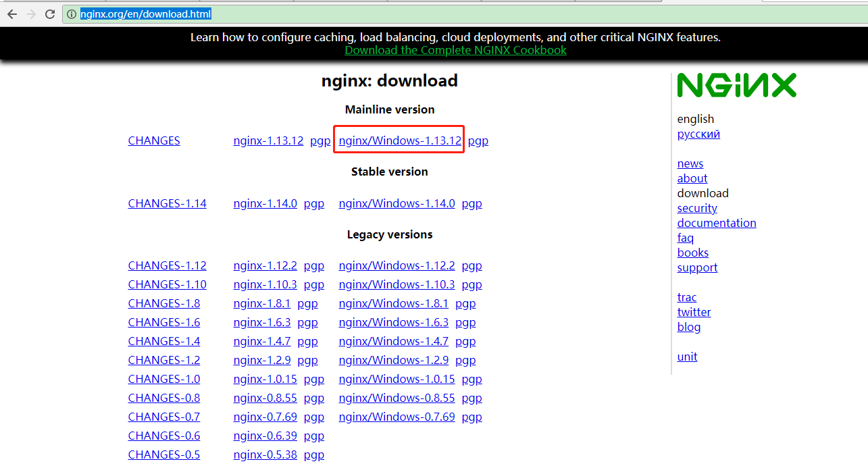Switch language to русский
The image size is (868, 468).
(x=698, y=134)
